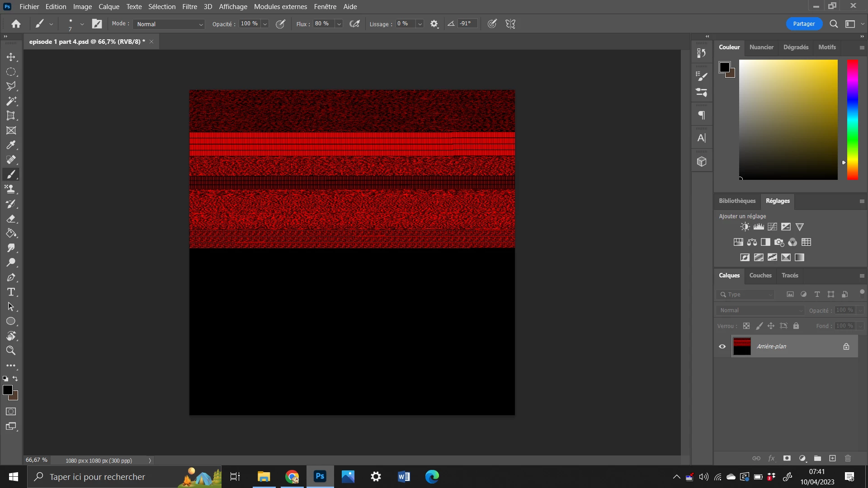Create a new layer icon
Image resolution: width=868 pixels, height=488 pixels.
pyautogui.click(x=832, y=458)
